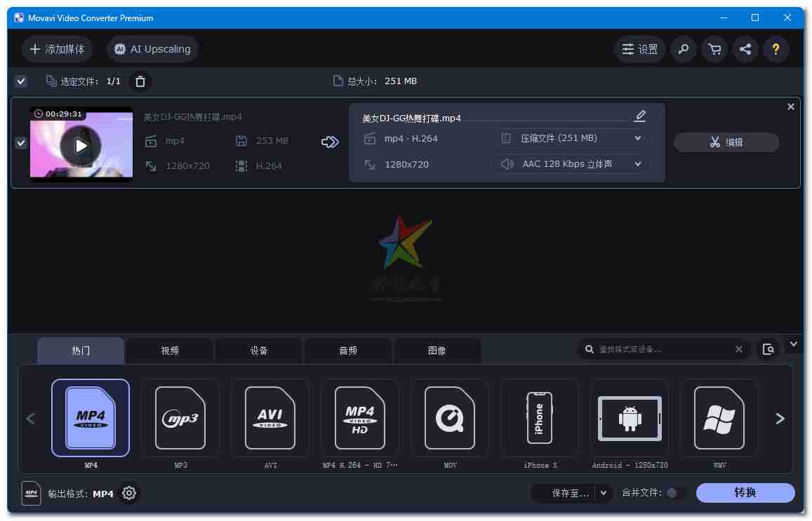The image size is (812, 521).
Task: Click the 添加媒体 add media button
Action: tap(58, 49)
